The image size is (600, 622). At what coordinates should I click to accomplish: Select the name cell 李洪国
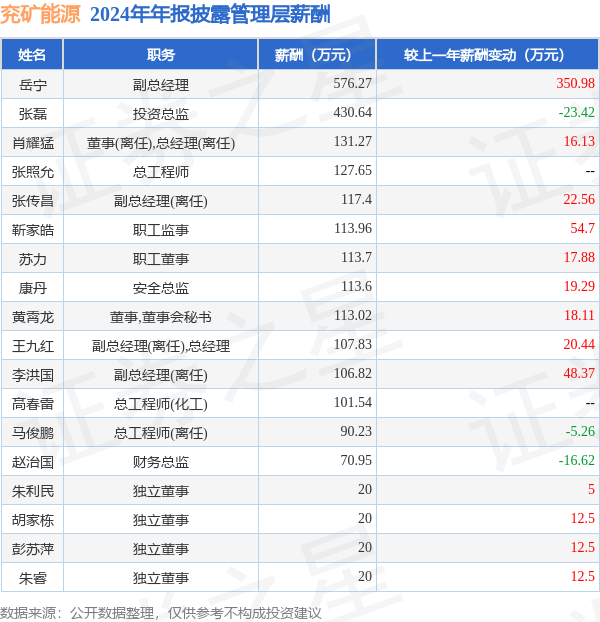click(x=33, y=375)
